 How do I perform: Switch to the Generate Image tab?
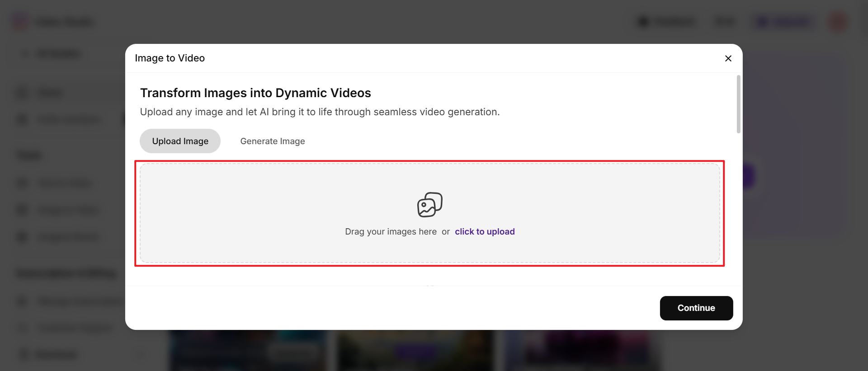pyautogui.click(x=272, y=141)
